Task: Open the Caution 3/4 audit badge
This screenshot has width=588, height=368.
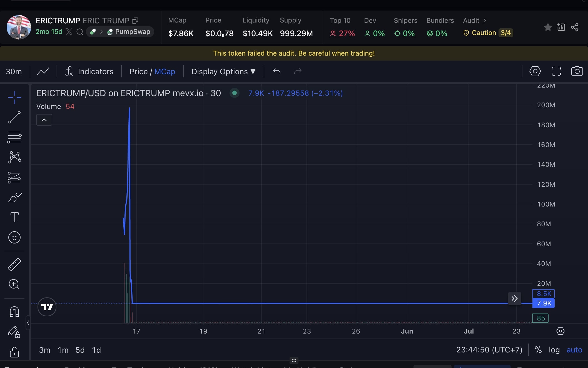Action: tap(488, 33)
